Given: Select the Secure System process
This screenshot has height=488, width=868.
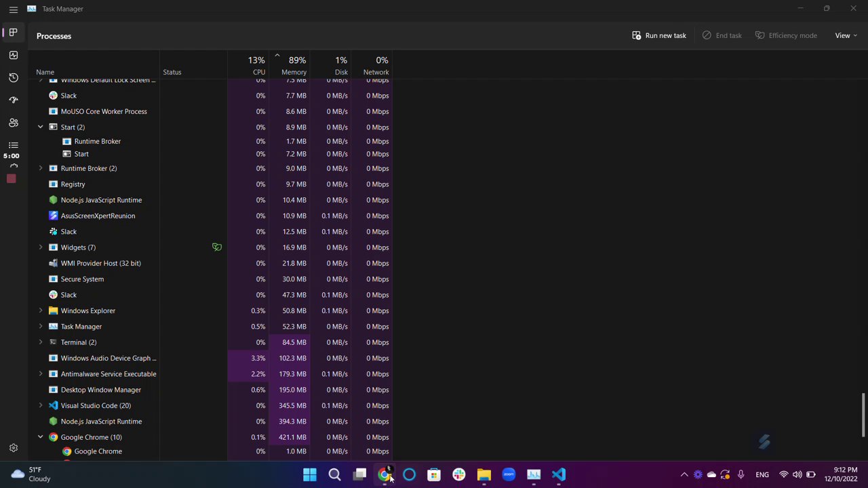Looking at the screenshot, I should (210, 279).
